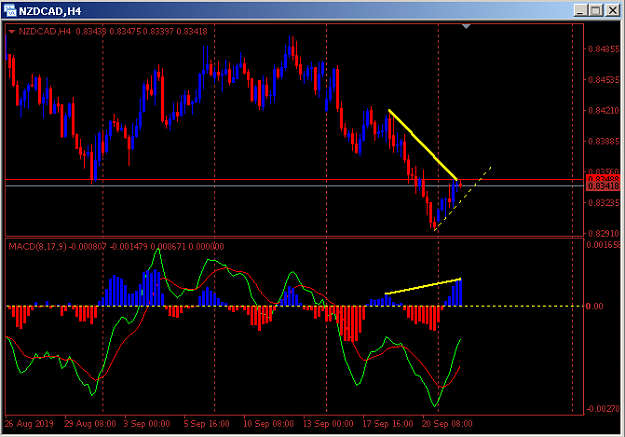
Task: Click the 17 Sep 16:00 time label
Action: coord(388,424)
